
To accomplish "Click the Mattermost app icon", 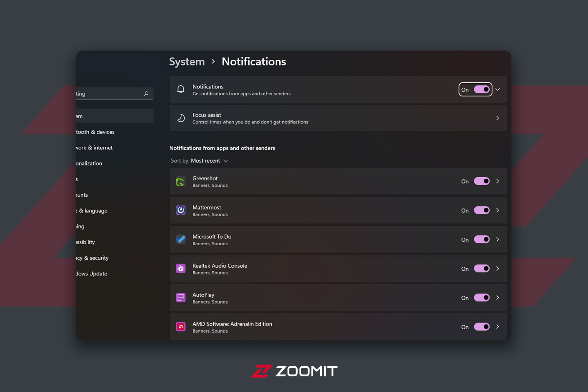I will (x=181, y=210).
